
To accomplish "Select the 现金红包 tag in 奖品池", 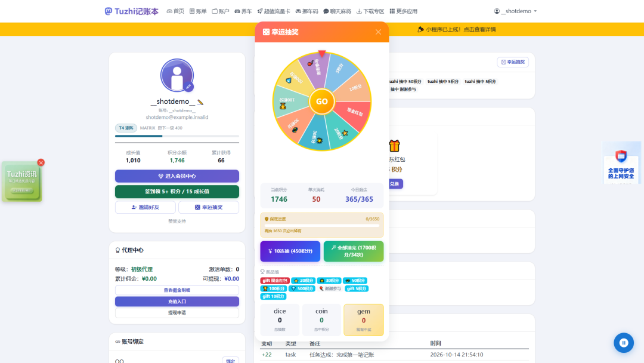I will click(x=275, y=281).
